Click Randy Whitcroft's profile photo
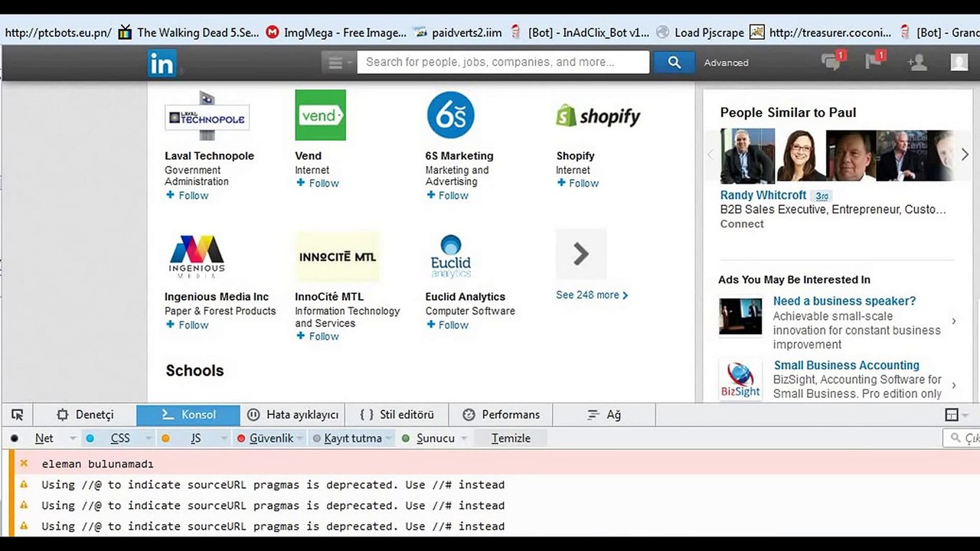The image size is (980, 551). click(x=747, y=155)
